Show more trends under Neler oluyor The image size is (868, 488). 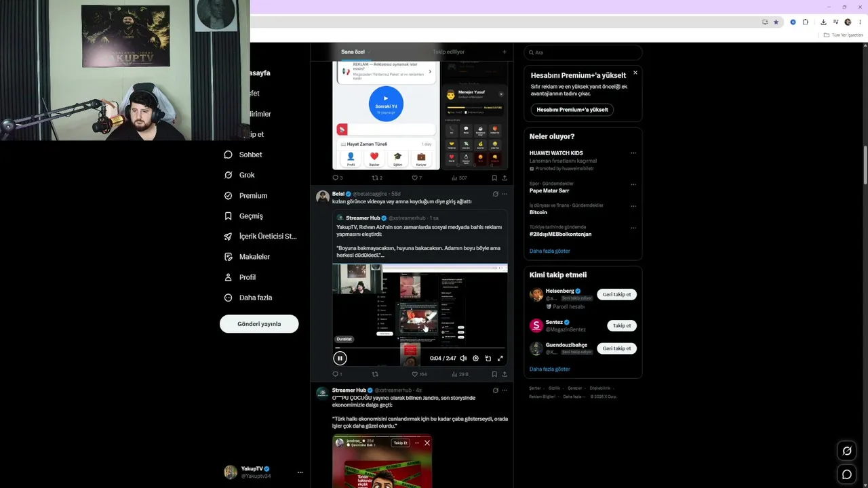tap(549, 251)
